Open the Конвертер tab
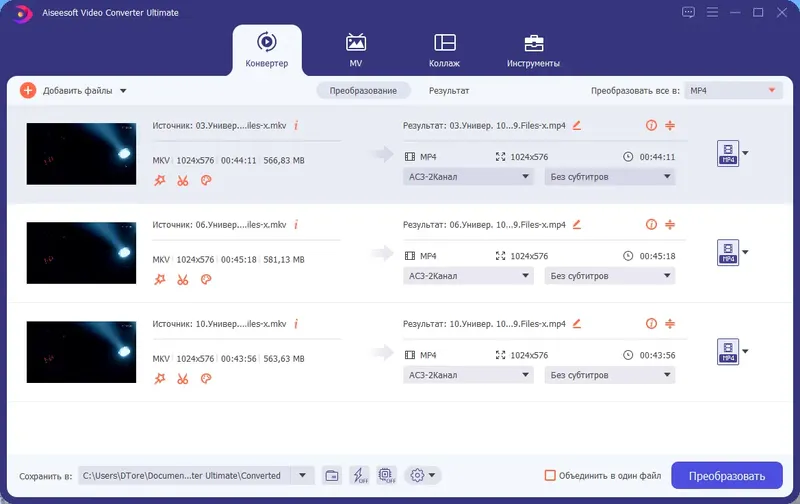This screenshot has width=800, height=504. pyautogui.click(x=266, y=50)
